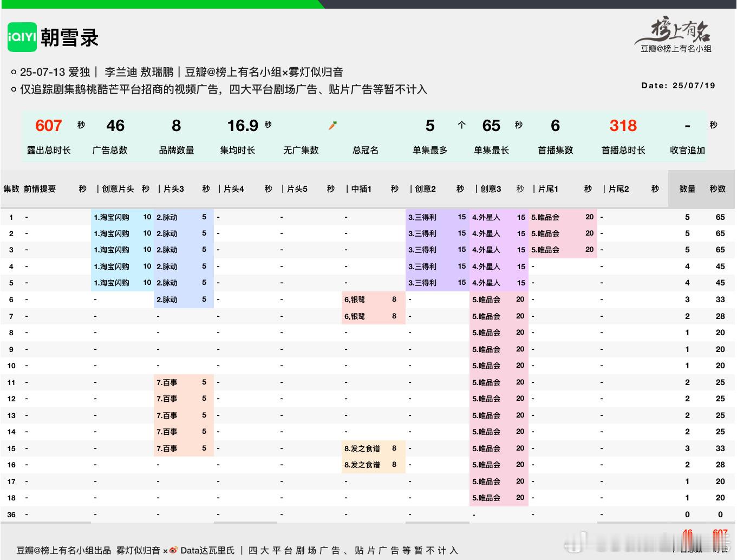
Task: Click the 数量 column header
Action: click(x=687, y=189)
